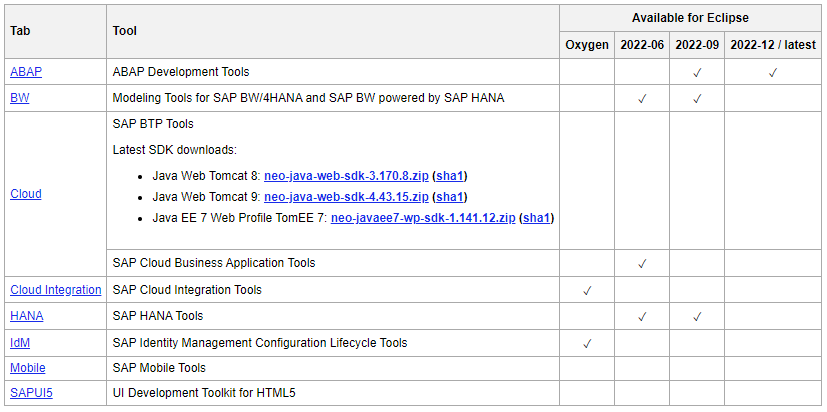This screenshot has height=412, width=827.
Task: Open the IdM tab link
Action: coord(20,343)
